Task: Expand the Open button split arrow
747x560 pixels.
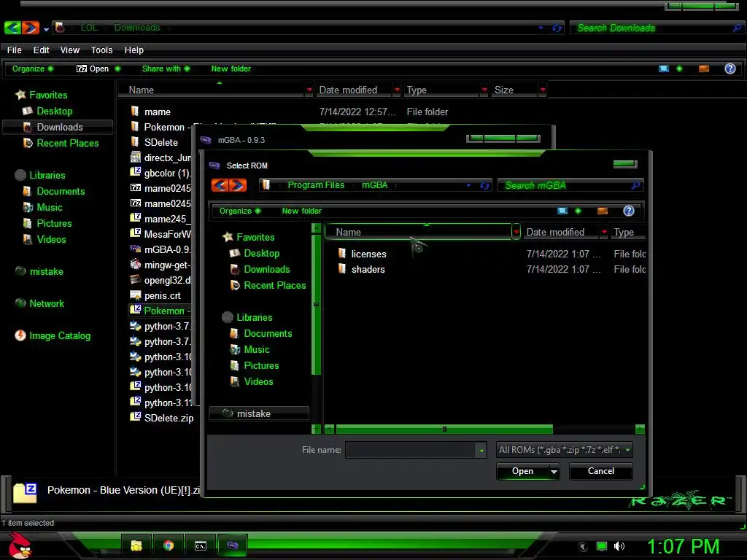Action: (x=554, y=472)
